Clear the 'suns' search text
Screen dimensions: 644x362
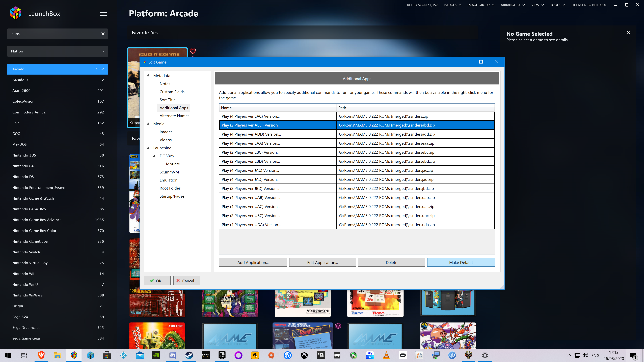pyautogui.click(x=103, y=34)
